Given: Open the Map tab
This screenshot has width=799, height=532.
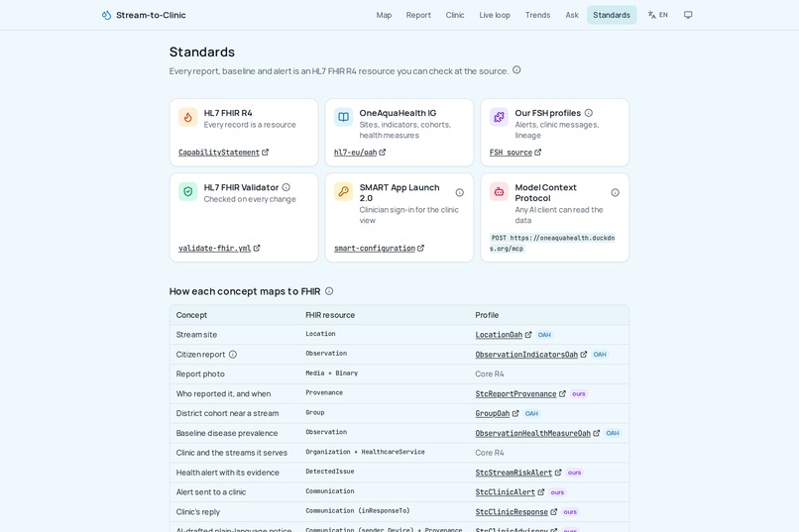Looking at the screenshot, I should pos(384,15).
